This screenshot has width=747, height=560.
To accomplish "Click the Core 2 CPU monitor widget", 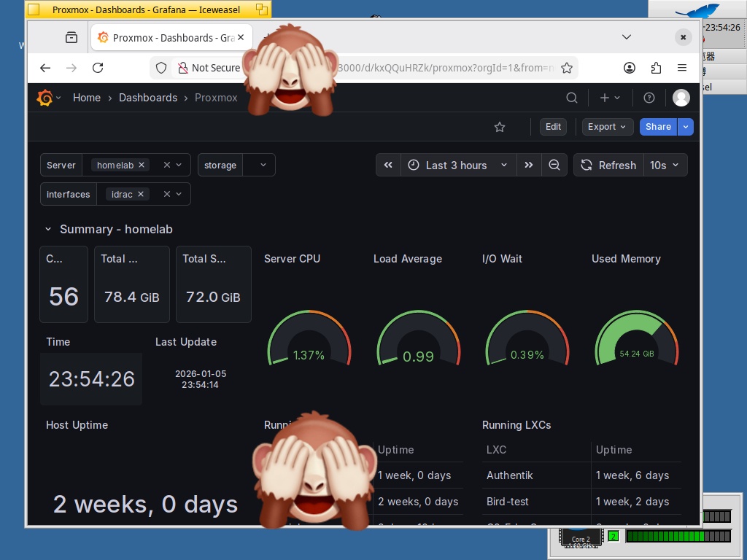I will pyautogui.click(x=581, y=539).
